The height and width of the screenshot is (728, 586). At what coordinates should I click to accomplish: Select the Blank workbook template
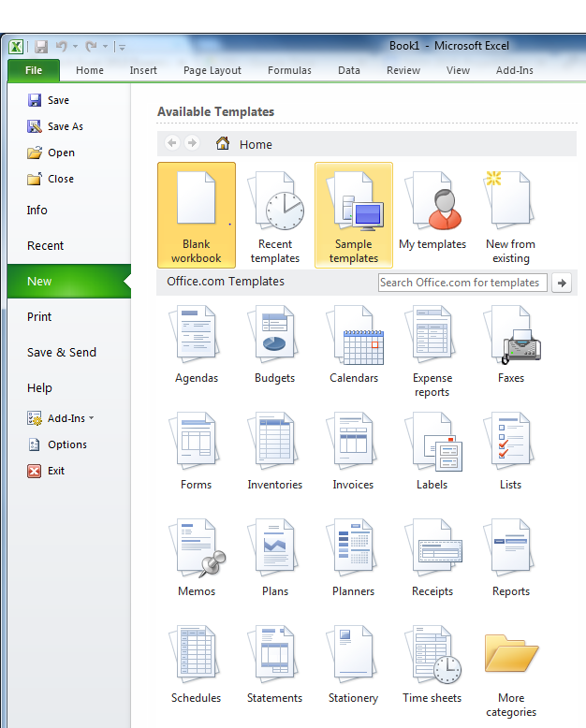[x=197, y=215]
